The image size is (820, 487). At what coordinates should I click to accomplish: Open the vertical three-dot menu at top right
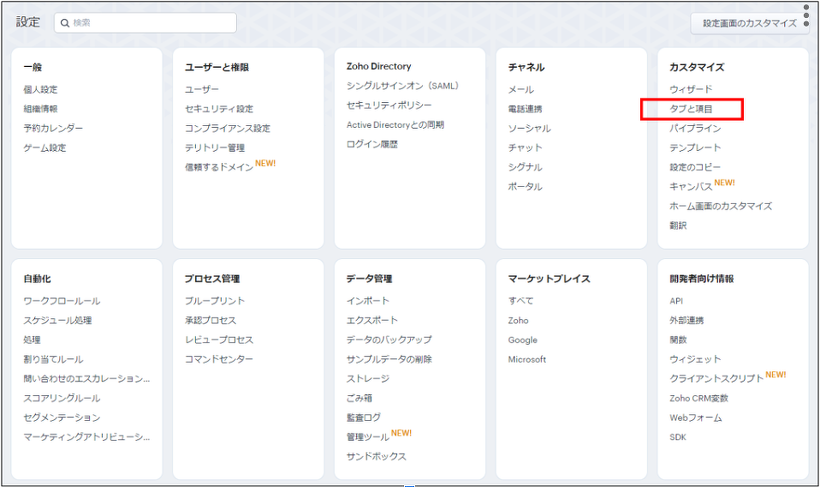(x=806, y=17)
